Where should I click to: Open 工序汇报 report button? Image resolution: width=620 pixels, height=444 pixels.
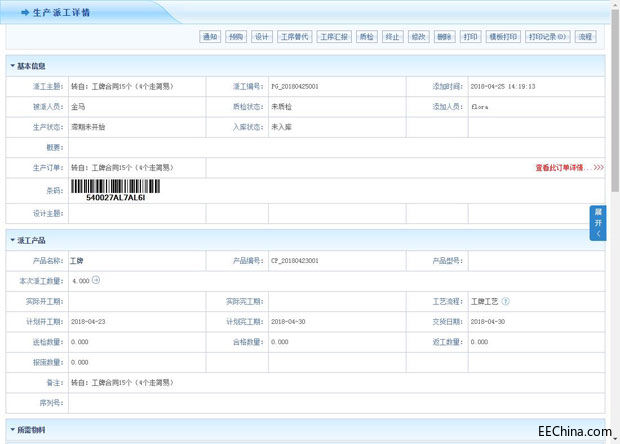[334, 37]
